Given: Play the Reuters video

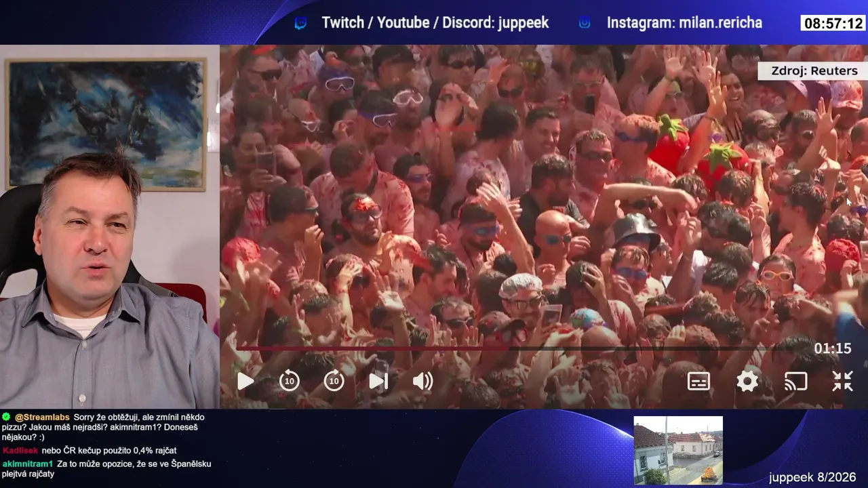Looking at the screenshot, I should 245,382.
